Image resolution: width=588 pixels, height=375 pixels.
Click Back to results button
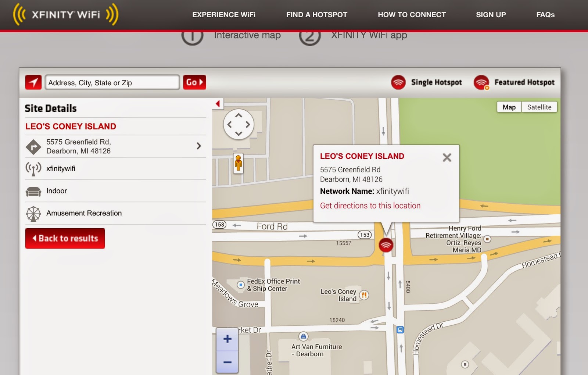[x=65, y=238]
